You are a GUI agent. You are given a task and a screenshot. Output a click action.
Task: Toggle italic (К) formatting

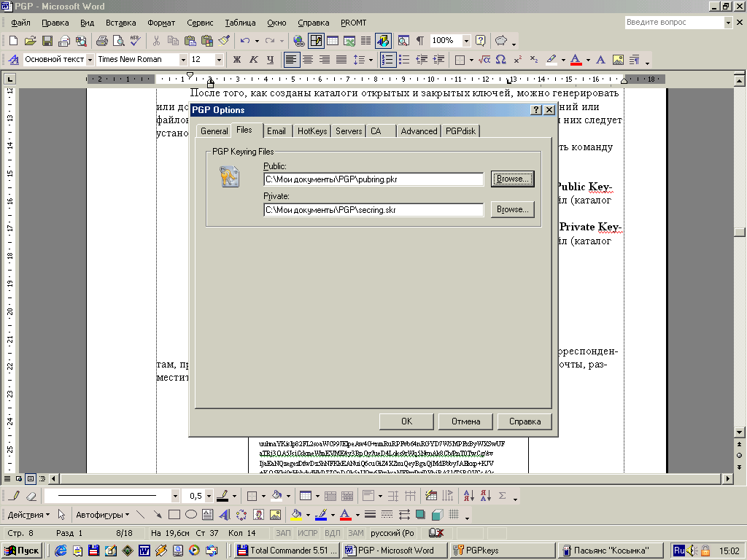pos(253,60)
